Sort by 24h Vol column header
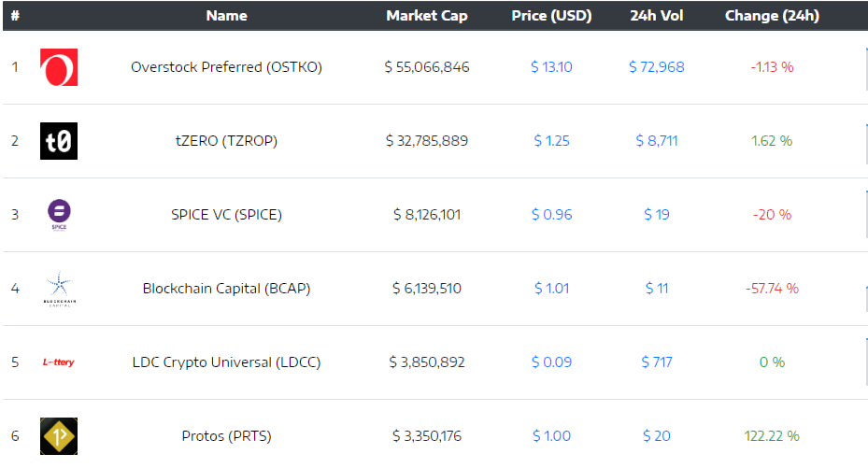868x468 pixels. coord(657,16)
